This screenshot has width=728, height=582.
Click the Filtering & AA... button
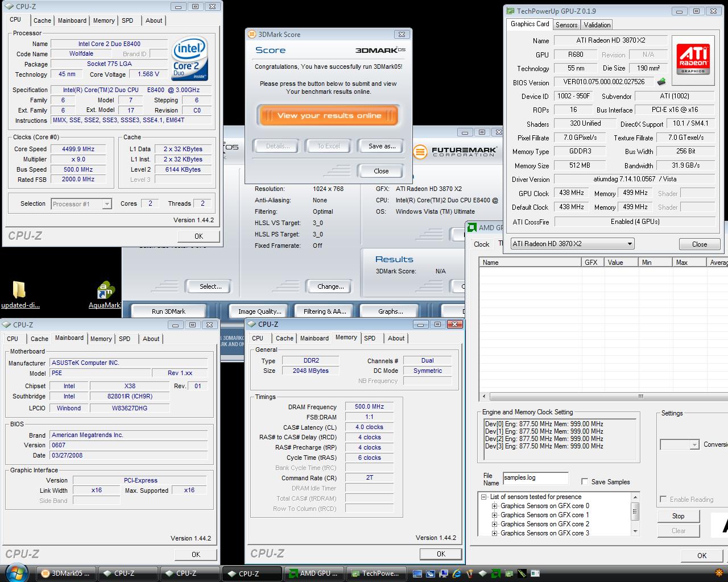click(325, 311)
